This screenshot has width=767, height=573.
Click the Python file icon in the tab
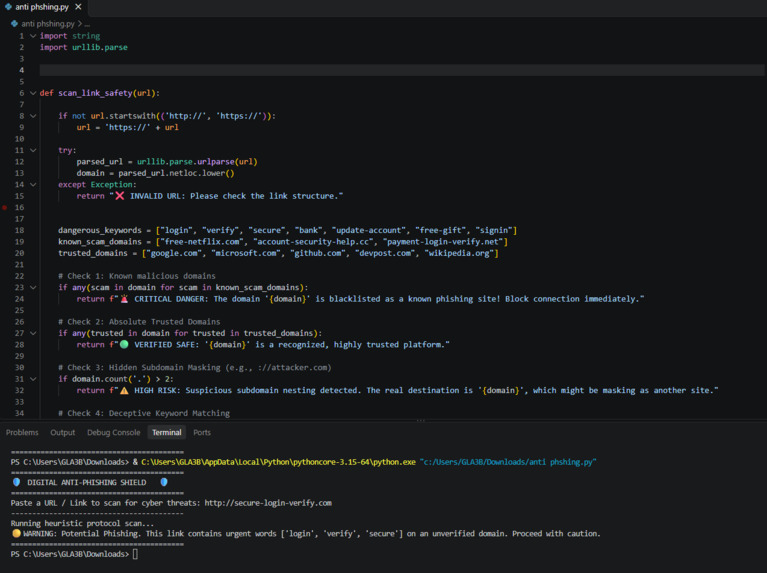pos(8,7)
